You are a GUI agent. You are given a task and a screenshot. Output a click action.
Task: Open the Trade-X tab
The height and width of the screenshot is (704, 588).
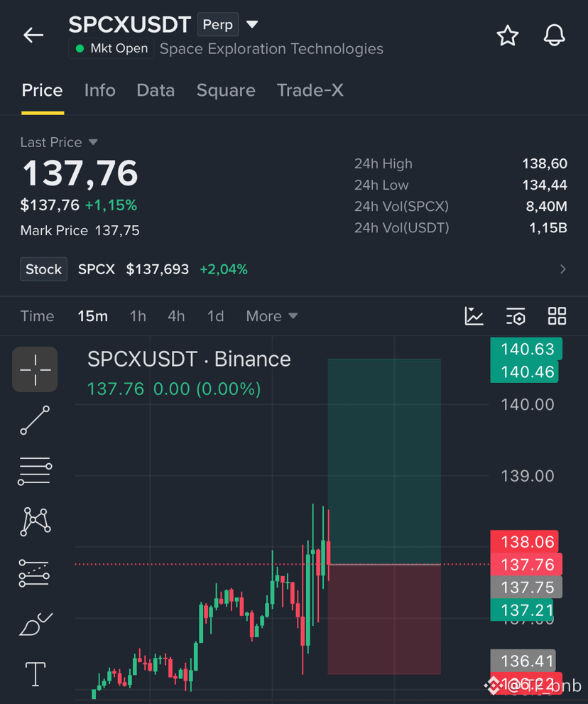click(x=310, y=90)
